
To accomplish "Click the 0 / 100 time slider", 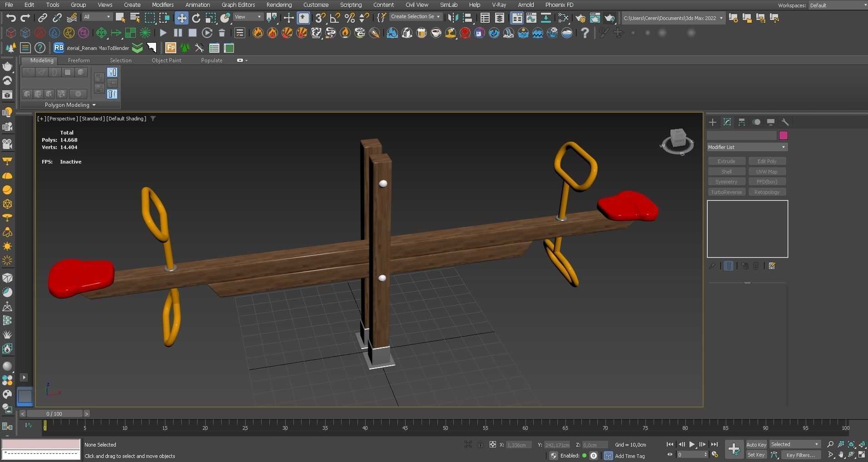I will 54,414.
